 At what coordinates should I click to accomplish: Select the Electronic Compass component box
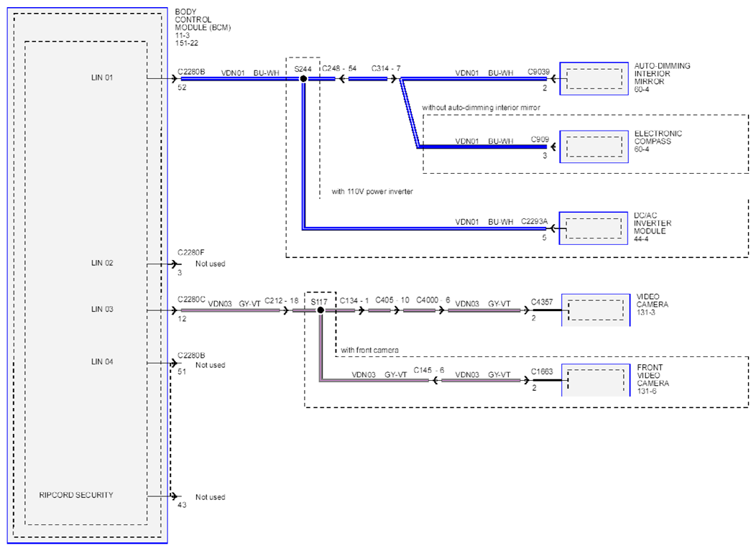tap(594, 147)
